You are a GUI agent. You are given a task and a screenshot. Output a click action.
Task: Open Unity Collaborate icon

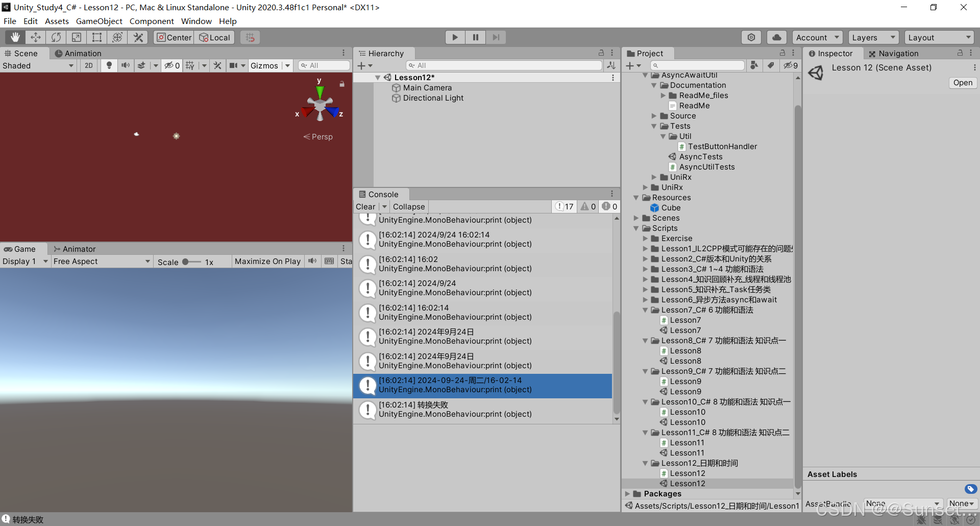[751, 37]
